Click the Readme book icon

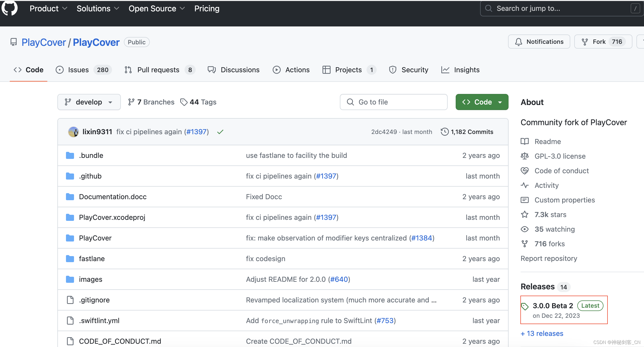point(525,142)
